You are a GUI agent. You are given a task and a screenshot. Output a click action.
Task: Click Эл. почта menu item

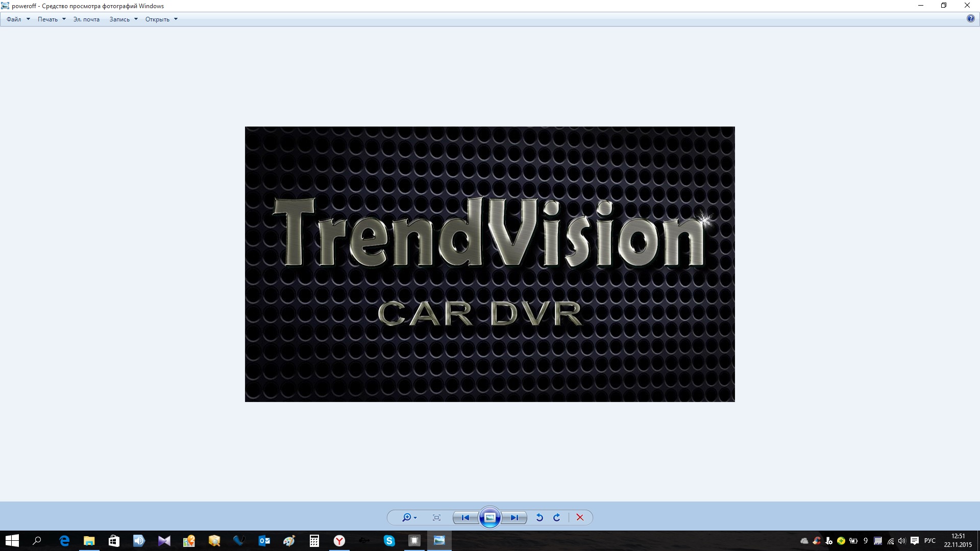pos(86,19)
